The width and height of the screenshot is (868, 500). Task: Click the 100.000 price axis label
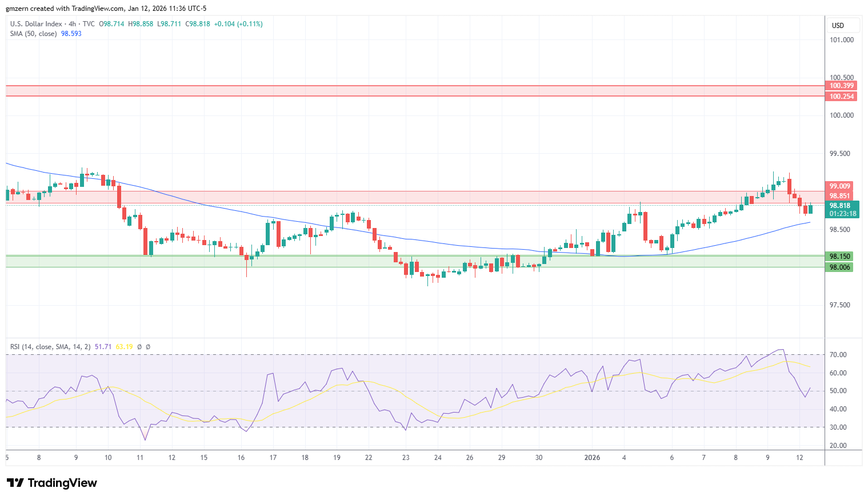(842, 115)
